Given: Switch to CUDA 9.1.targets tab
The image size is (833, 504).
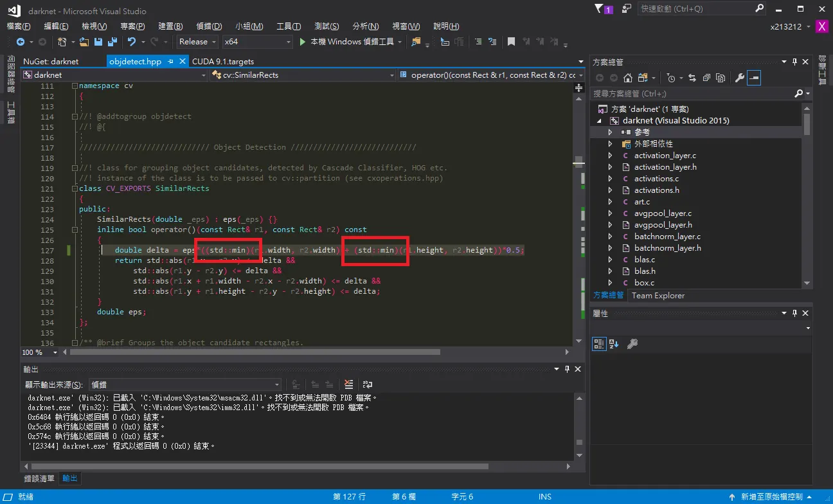Looking at the screenshot, I should pyautogui.click(x=222, y=62).
